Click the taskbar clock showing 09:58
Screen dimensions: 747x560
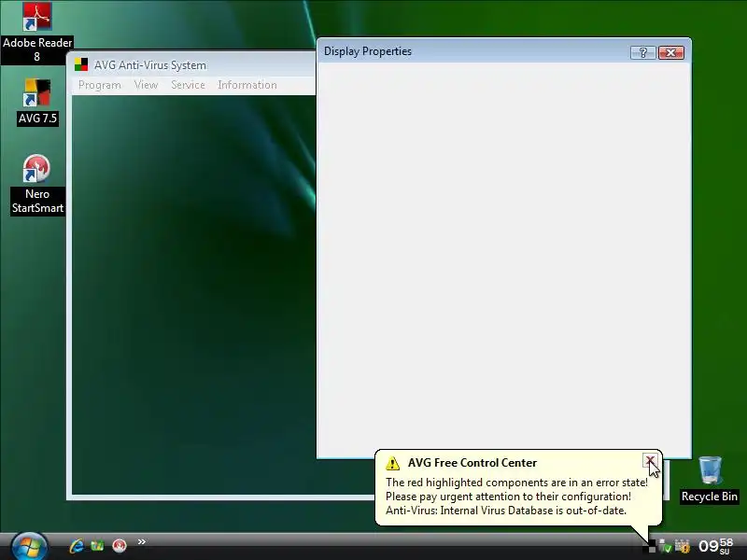[x=716, y=546]
